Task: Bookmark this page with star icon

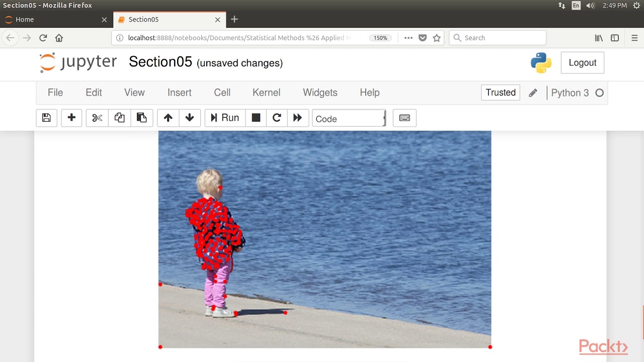Action: (x=437, y=38)
